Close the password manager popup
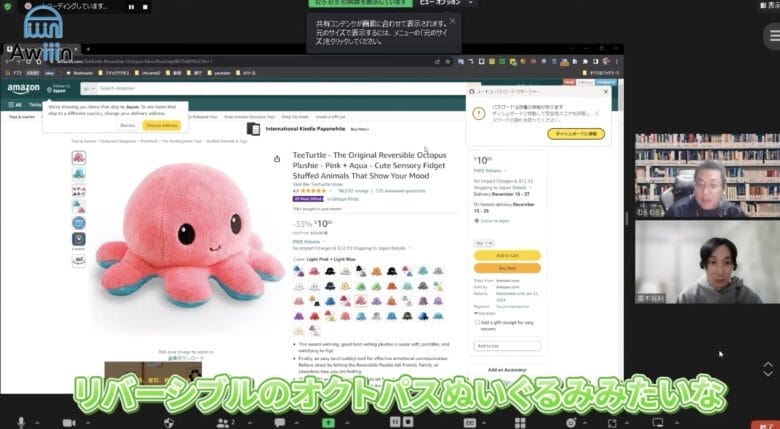The width and height of the screenshot is (780, 429). tap(605, 92)
